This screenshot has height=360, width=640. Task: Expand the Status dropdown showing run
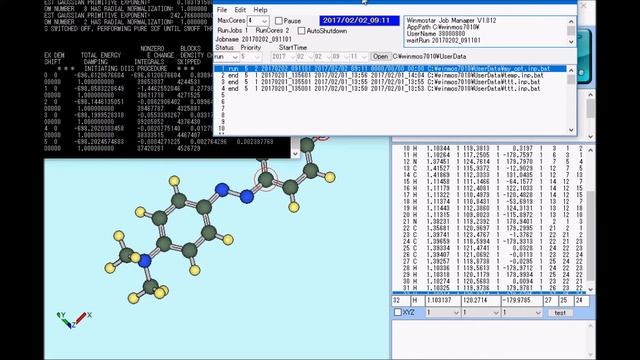(x=235, y=57)
